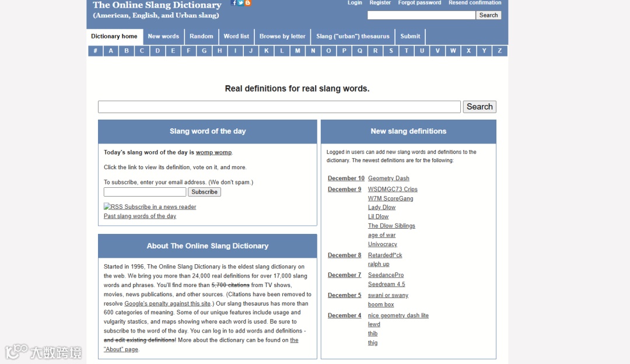Open the Seedream 4.5 definition
This screenshot has width=630, height=364.
point(387,284)
